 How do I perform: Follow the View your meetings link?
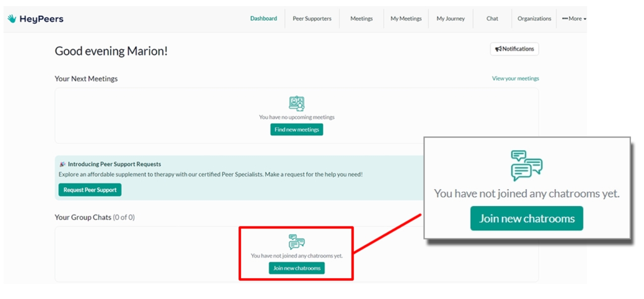[x=515, y=79]
